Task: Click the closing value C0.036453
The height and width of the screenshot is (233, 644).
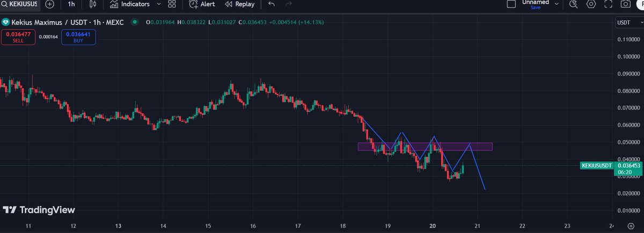Action: (253, 22)
